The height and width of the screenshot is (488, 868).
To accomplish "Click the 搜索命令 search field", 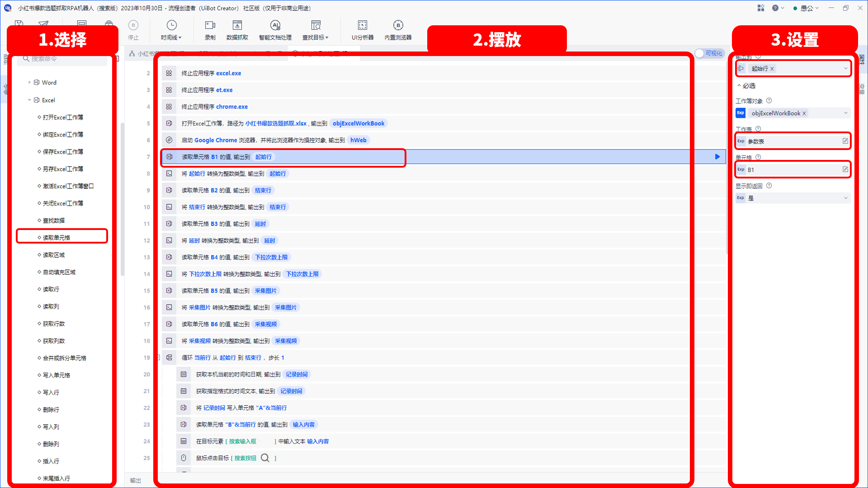I will point(62,59).
